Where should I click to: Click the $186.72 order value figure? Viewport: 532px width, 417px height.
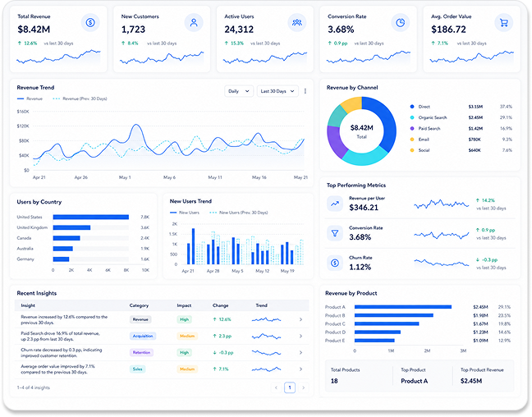click(448, 30)
